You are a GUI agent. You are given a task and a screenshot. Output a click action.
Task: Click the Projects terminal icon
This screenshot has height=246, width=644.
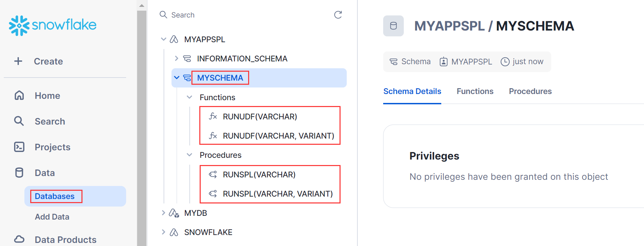[19, 147]
